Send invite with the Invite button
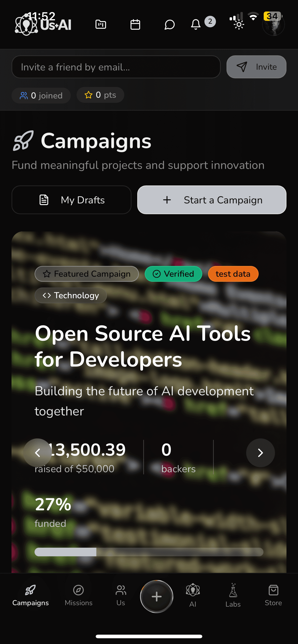The height and width of the screenshot is (644, 298). tap(256, 67)
